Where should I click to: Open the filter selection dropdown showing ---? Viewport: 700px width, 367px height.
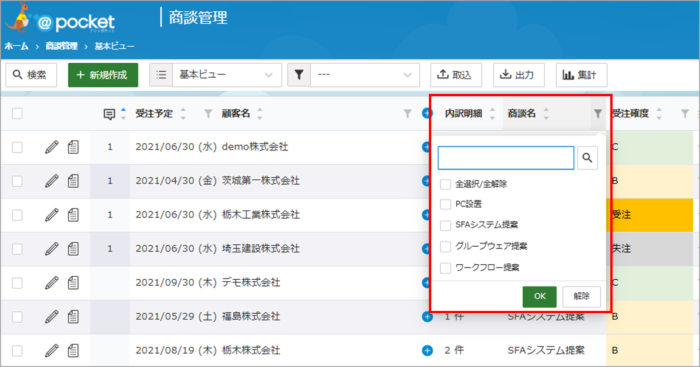point(365,75)
